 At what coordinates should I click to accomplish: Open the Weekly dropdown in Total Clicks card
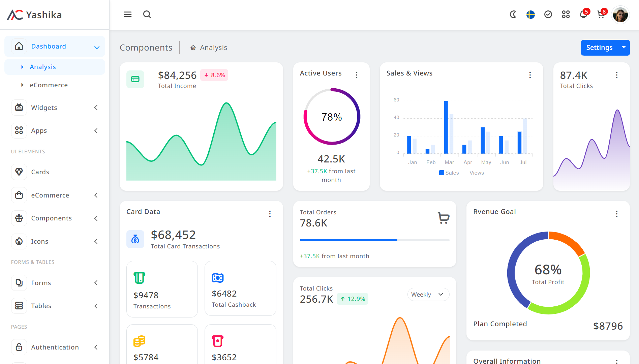click(x=428, y=294)
